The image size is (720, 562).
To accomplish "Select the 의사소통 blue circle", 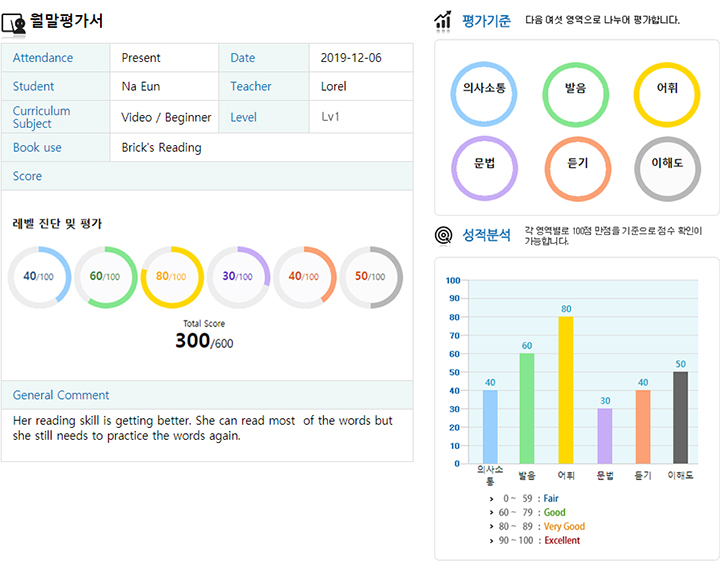I will point(484,89).
